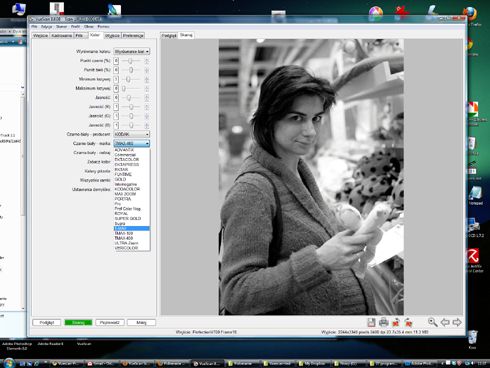The image size is (490, 368).
Task: Click the Punkt bieli (%) slider handle
Action: pos(131,70)
